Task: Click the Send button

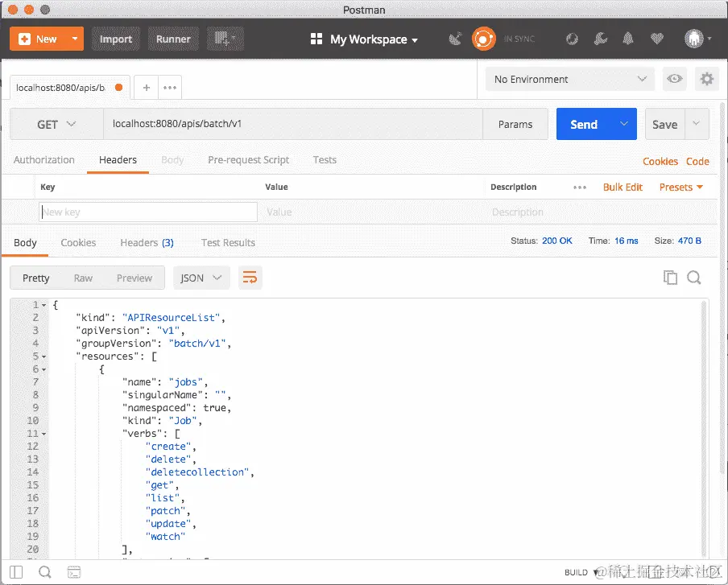Action: tap(584, 125)
